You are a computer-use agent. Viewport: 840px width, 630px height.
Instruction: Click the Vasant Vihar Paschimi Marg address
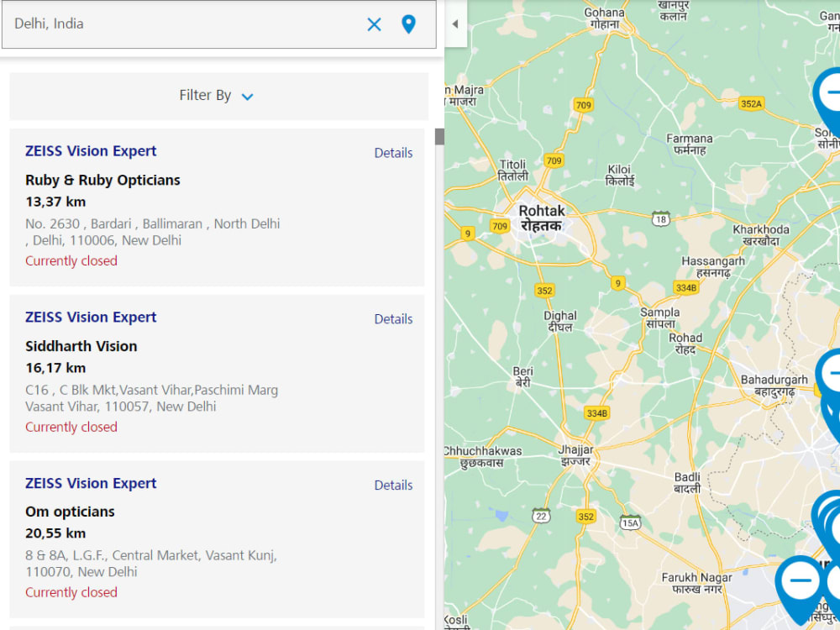[151, 398]
